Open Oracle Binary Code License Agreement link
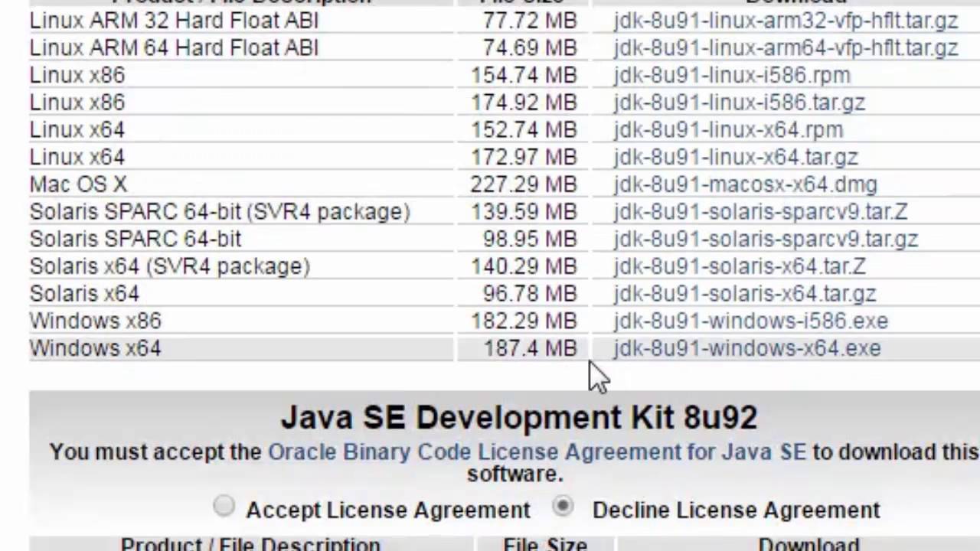Viewport: 980px width, 551px height. click(x=537, y=452)
